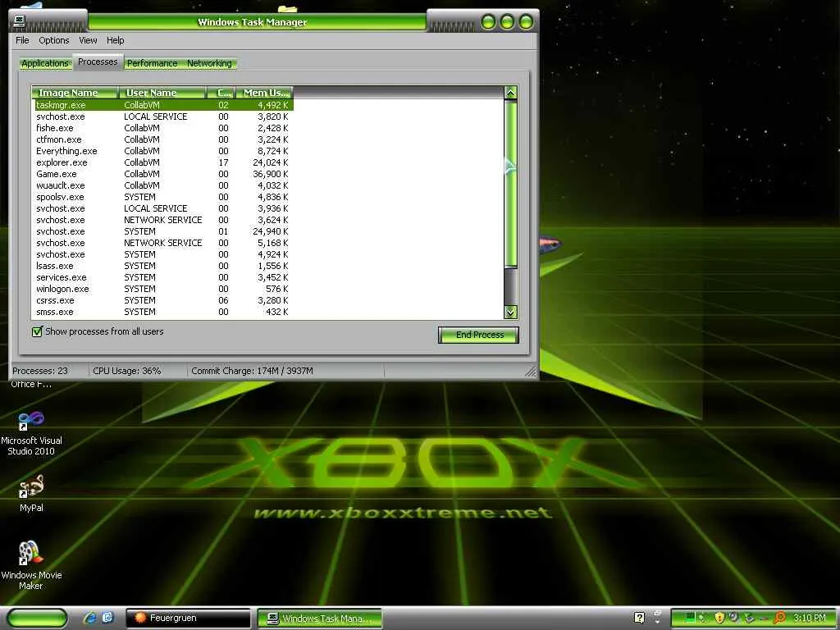Select svchost.exe using 3,624 K

click(163, 220)
